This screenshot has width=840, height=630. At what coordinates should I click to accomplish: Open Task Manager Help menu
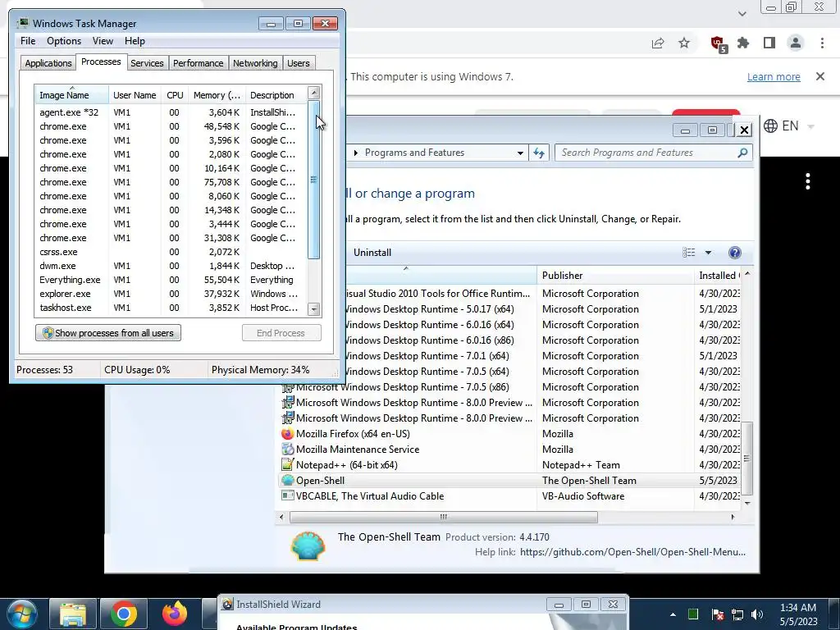pyautogui.click(x=135, y=41)
